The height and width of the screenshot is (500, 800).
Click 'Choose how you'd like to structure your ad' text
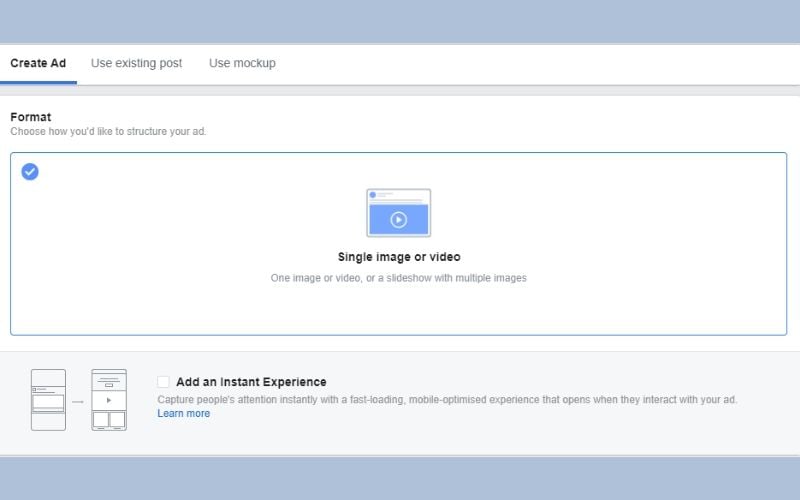(108, 132)
